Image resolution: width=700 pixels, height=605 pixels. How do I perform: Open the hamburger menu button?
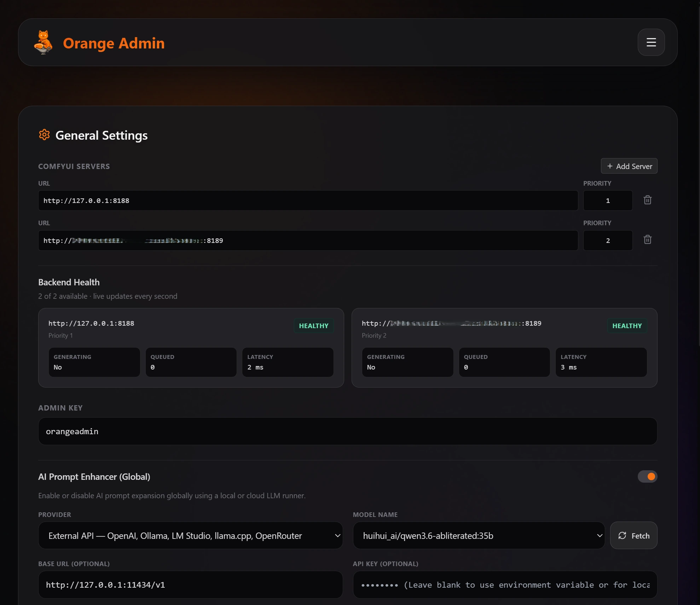point(651,42)
